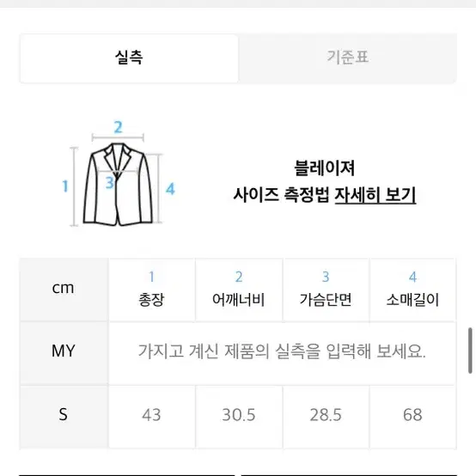Click the S size sleeve value 68
The height and width of the screenshot is (476, 476).
click(x=413, y=415)
